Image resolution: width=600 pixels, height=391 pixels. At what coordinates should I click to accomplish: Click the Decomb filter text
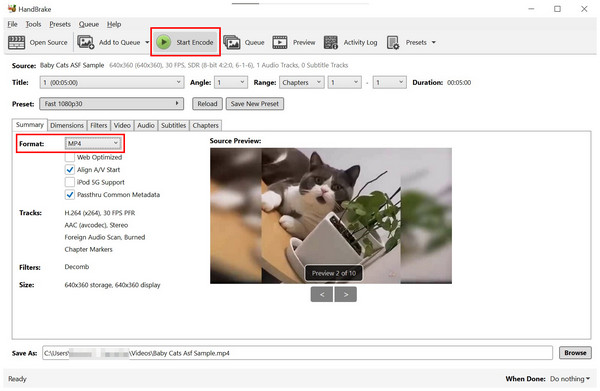[77, 267]
